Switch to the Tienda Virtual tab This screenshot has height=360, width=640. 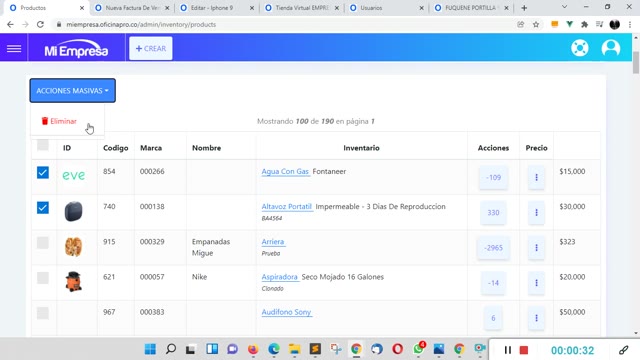[302, 8]
